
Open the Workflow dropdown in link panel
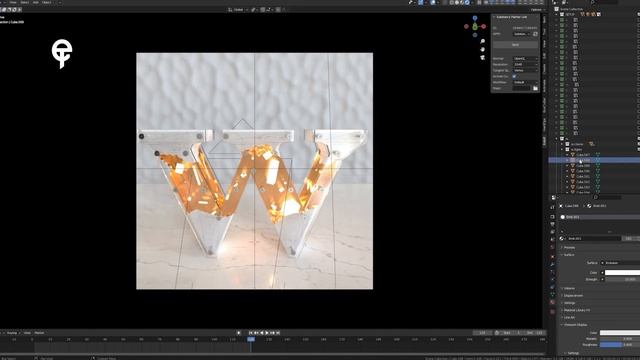click(x=525, y=82)
